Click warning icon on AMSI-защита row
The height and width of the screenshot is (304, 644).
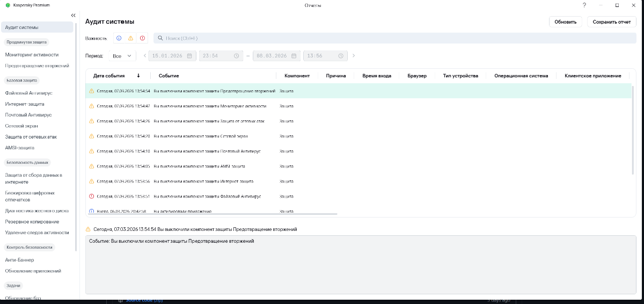tap(92, 167)
